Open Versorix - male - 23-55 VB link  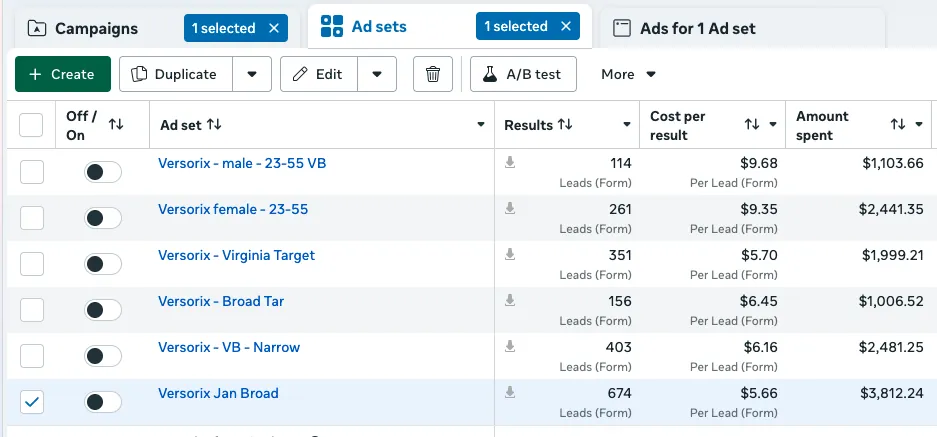[242, 163]
